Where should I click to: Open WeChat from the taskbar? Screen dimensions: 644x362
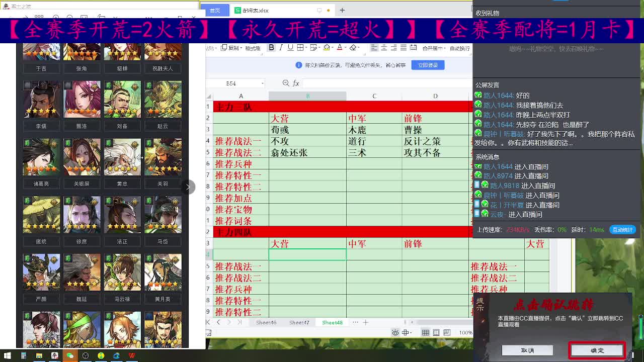pyautogui.click(x=70, y=356)
